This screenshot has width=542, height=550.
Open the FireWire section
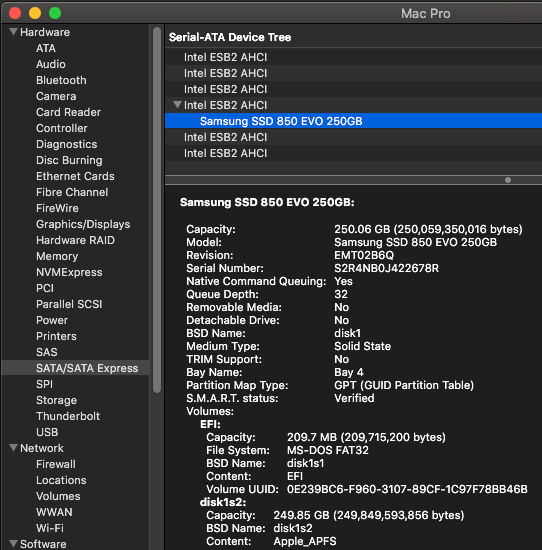(57, 208)
